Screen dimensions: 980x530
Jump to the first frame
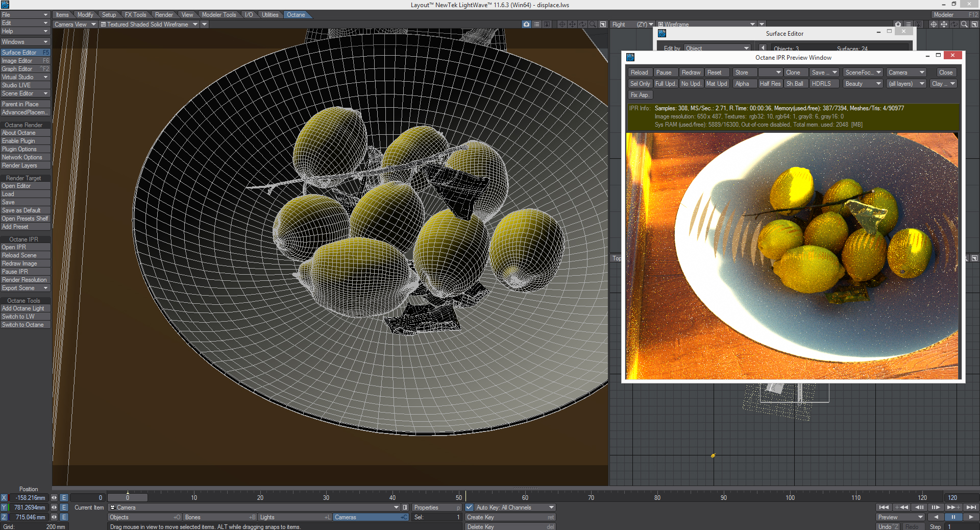(x=884, y=507)
